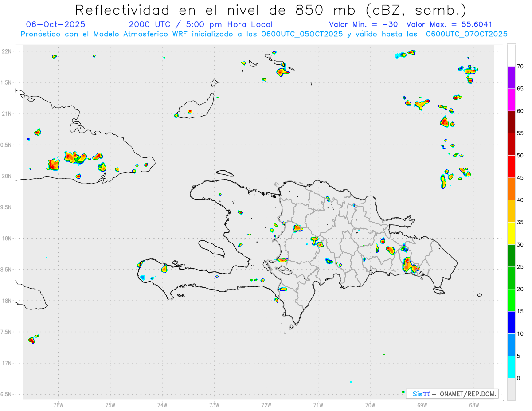Click the 72W longitude axis label

(266, 405)
